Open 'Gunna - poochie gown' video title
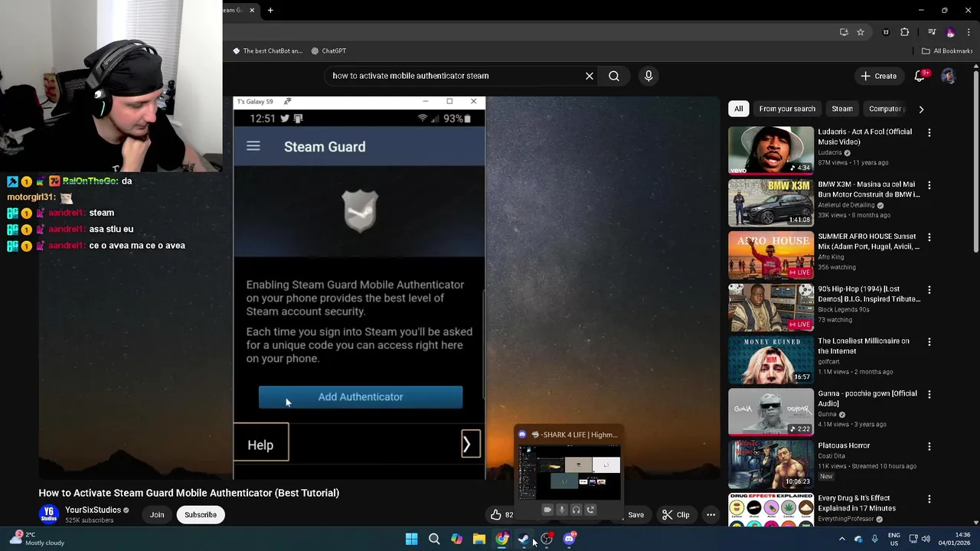 click(x=867, y=398)
